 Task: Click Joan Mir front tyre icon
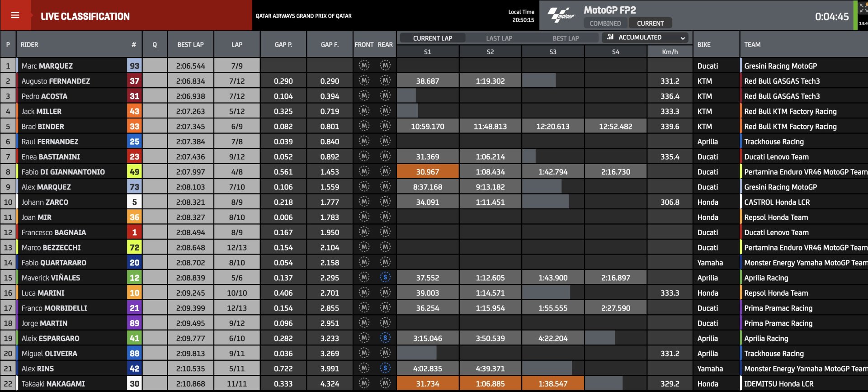click(364, 217)
